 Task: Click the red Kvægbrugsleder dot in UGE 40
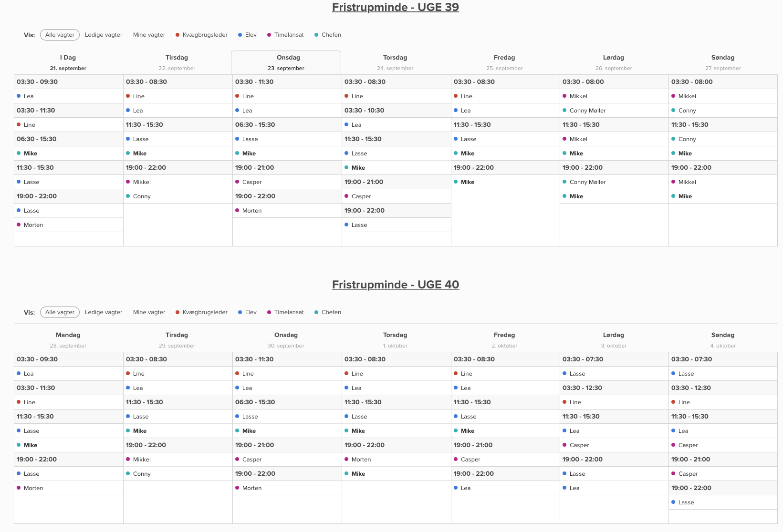point(177,312)
